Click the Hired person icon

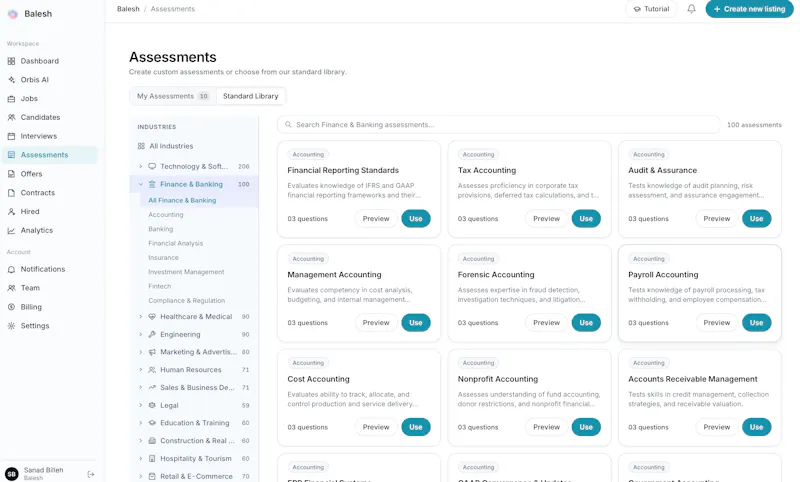point(11,212)
